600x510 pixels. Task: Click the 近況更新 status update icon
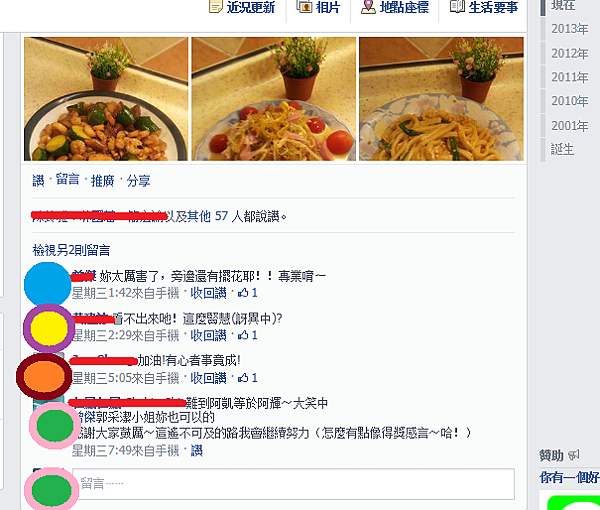215,7
